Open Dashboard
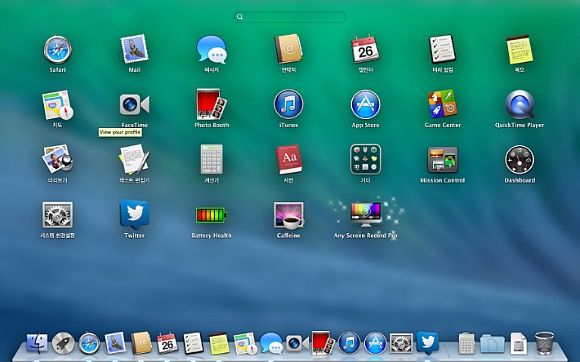The height and width of the screenshot is (362, 580). coord(519,160)
